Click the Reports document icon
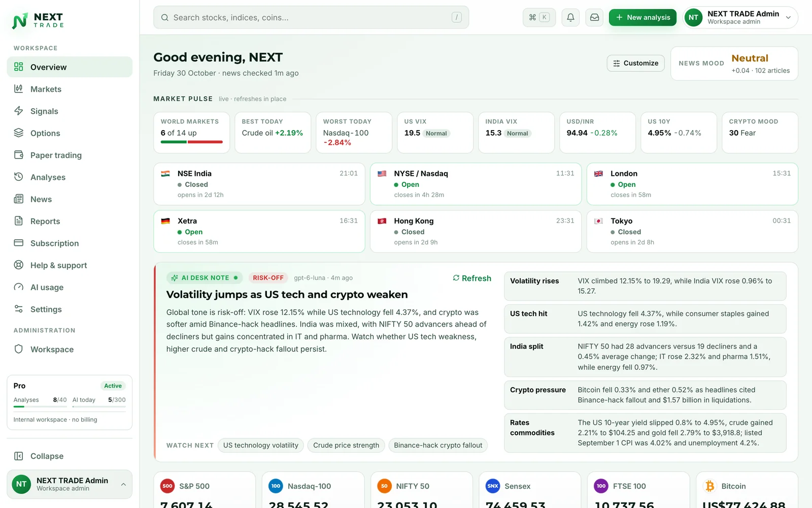 (19, 221)
